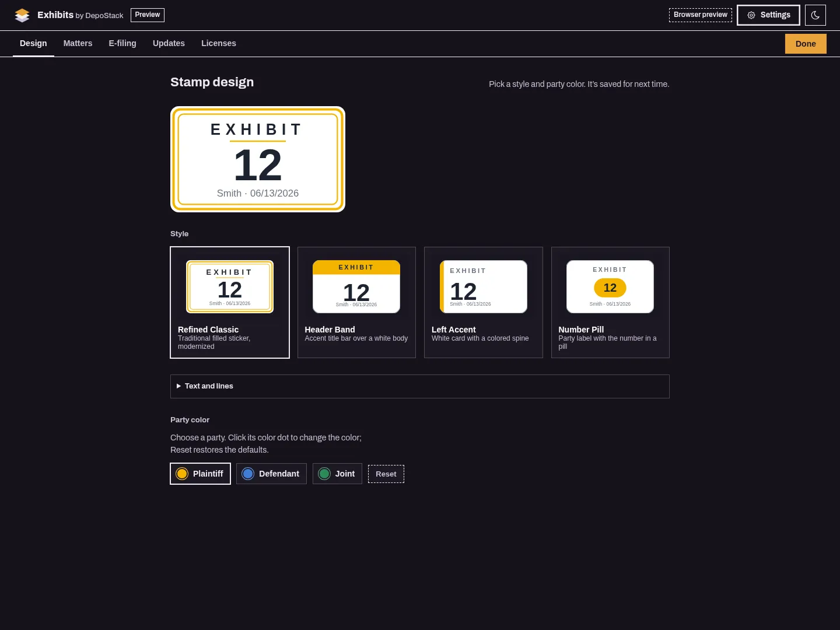Select the Plaintiff party label
This screenshot has width=840, height=630.
pyautogui.click(x=208, y=474)
